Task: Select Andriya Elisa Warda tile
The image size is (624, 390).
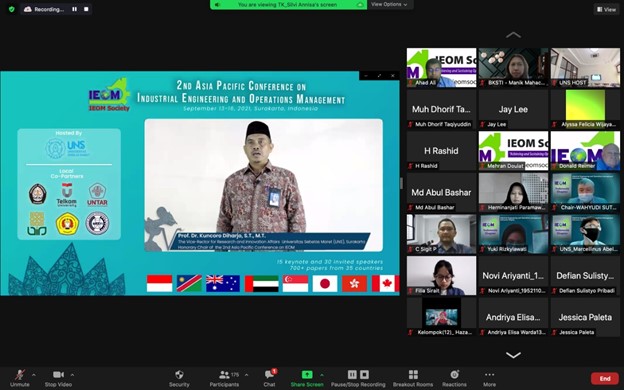Action: tap(513, 317)
